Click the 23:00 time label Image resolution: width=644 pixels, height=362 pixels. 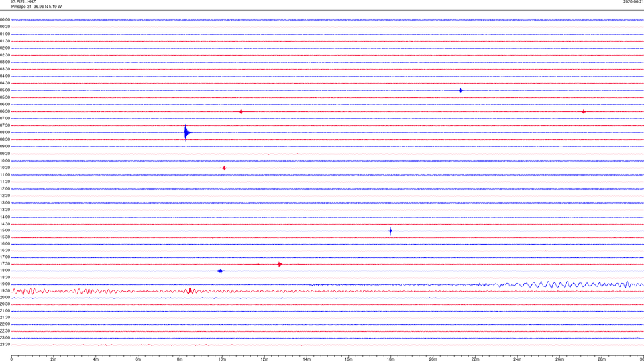pos(5,338)
